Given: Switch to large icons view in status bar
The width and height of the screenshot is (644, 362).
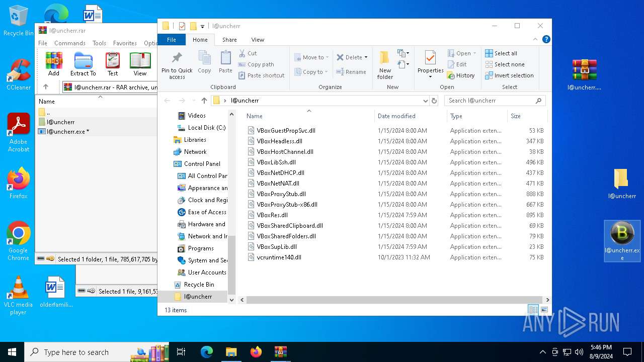Looking at the screenshot, I should 544,310.
